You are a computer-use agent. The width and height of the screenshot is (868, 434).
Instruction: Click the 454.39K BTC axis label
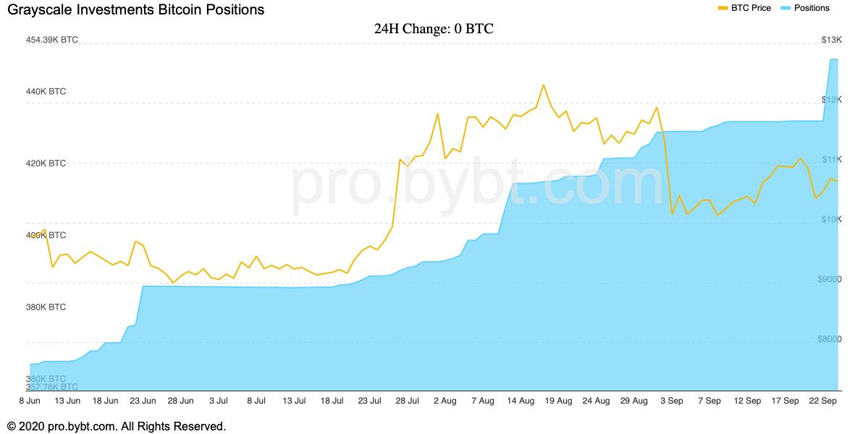[52, 40]
